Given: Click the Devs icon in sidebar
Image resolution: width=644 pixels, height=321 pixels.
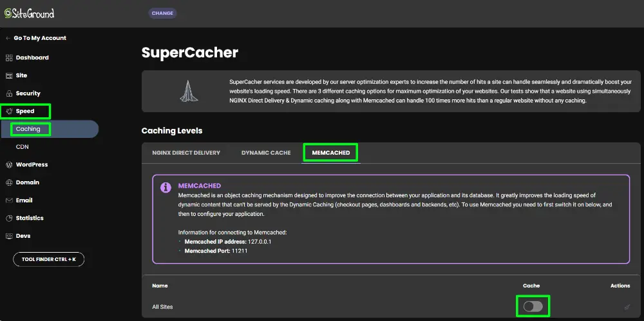Looking at the screenshot, I should pyautogui.click(x=9, y=236).
